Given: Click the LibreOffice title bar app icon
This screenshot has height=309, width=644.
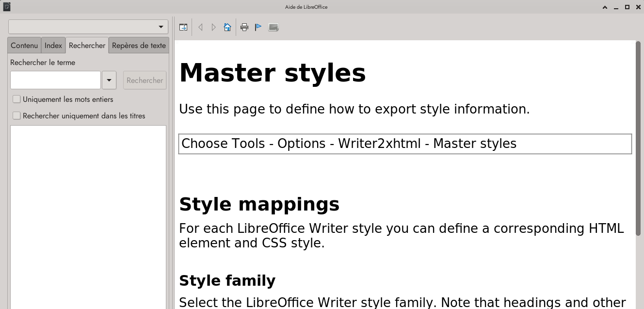Looking at the screenshot, I should click(x=7, y=7).
